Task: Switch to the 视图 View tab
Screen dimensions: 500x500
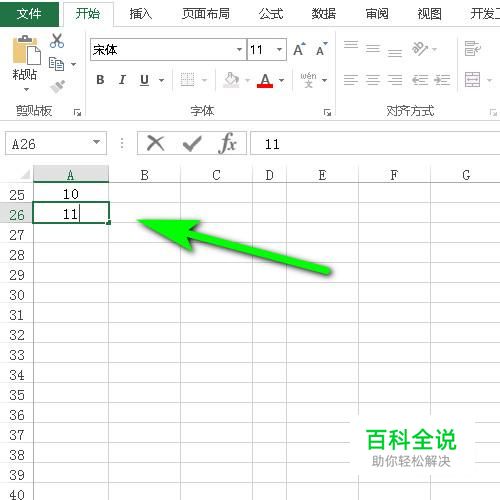Action: coord(430,14)
